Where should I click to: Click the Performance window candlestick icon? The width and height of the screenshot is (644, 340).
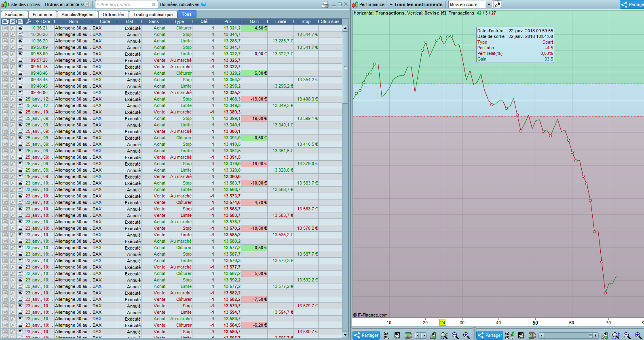click(355, 4)
